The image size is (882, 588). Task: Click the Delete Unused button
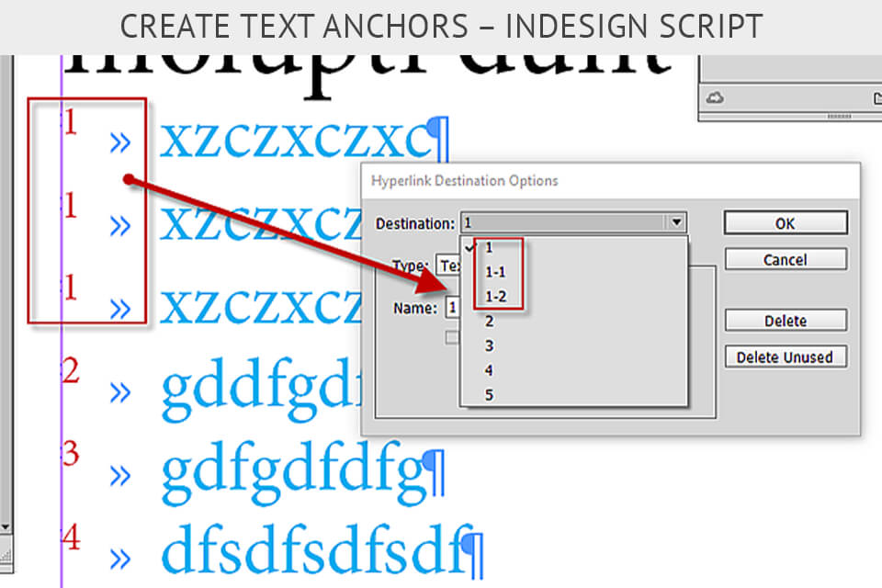786,356
